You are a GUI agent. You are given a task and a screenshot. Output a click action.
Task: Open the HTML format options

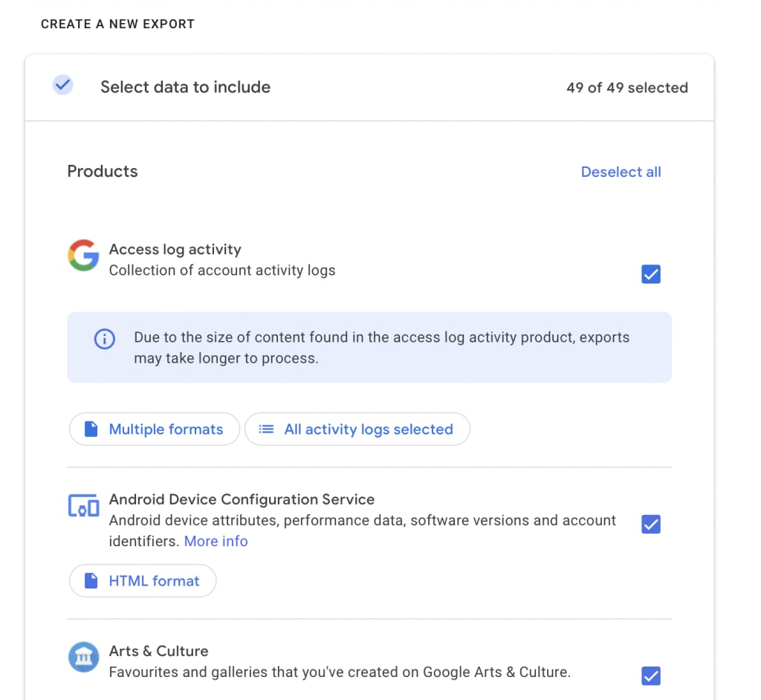coord(143,580)
